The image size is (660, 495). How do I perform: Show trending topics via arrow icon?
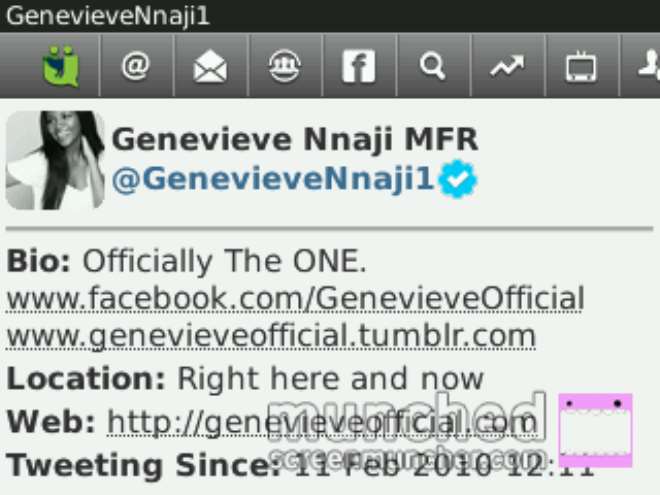point(507,66)
